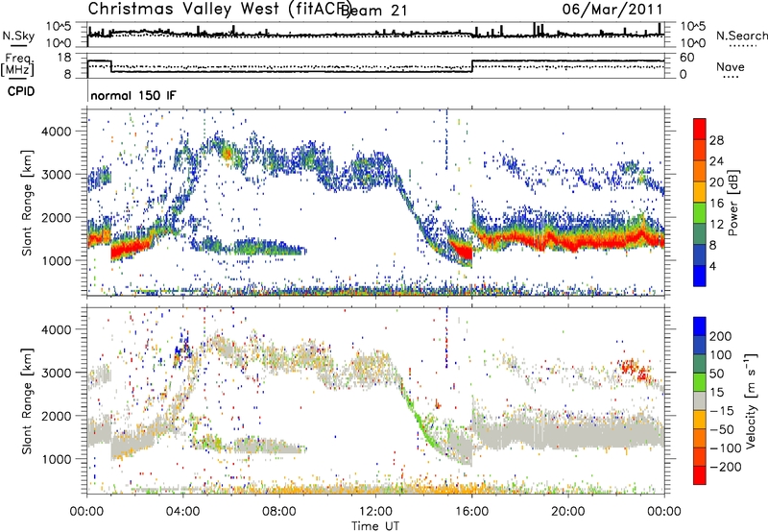Click the '200' velocity colorbar tick
Image resolution: width=768 pixels, height=532 pixels.
pyautogui.click(x=721, y=336)
